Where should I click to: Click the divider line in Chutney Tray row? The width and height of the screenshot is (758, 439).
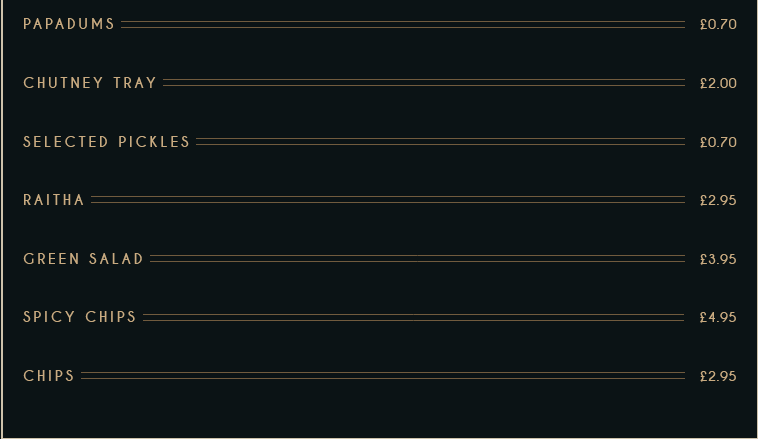(x=424, y=83)
